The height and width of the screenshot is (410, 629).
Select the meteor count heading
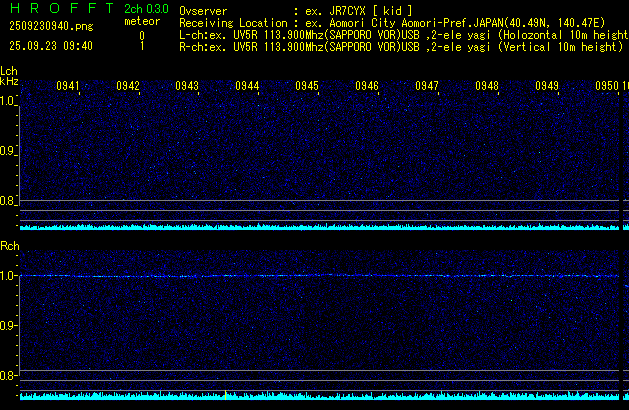[142, 21]
